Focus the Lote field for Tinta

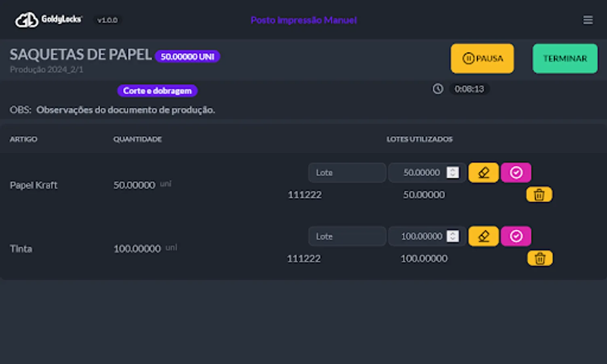[347, 236]
